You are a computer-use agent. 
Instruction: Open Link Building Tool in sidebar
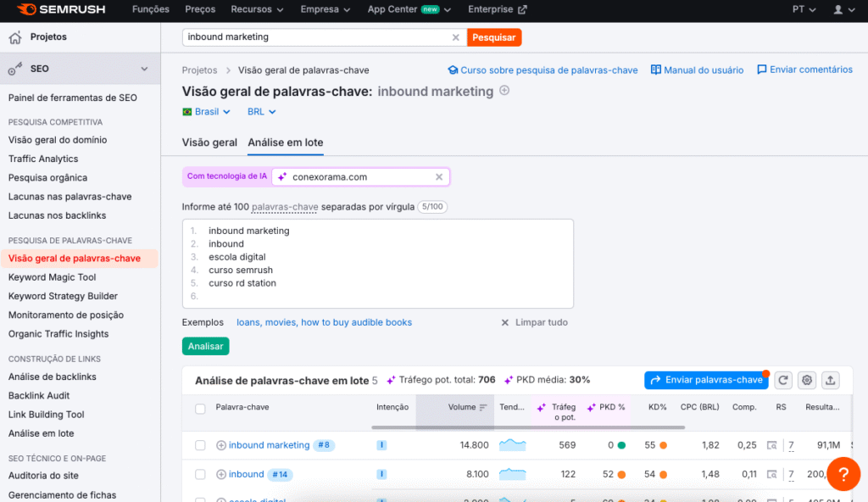tap(46, 415)
